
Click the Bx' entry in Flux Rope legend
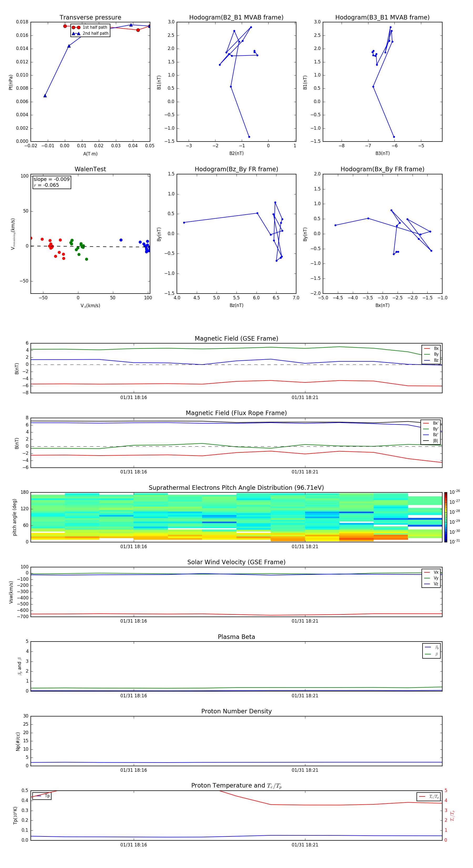pyautogui.click(x=431, y=423)
